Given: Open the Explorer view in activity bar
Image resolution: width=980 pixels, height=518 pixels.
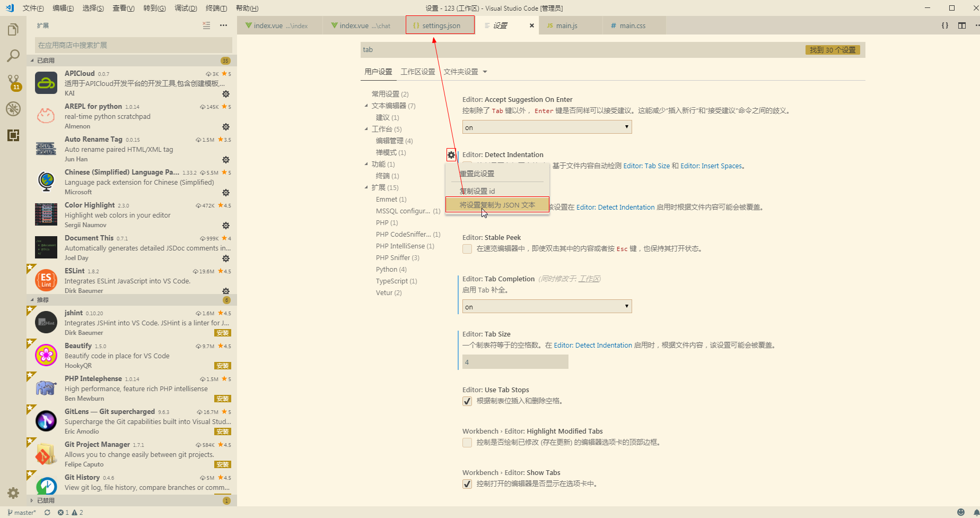Looking at the screenshot, I should click(13, 30).
